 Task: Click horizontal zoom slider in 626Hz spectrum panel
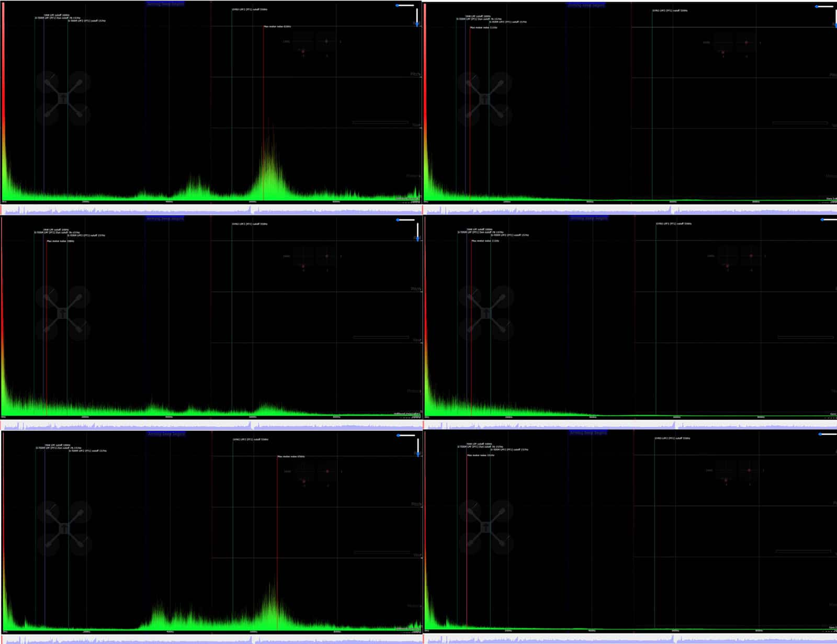pyautogui.click(x=405, y=6)
